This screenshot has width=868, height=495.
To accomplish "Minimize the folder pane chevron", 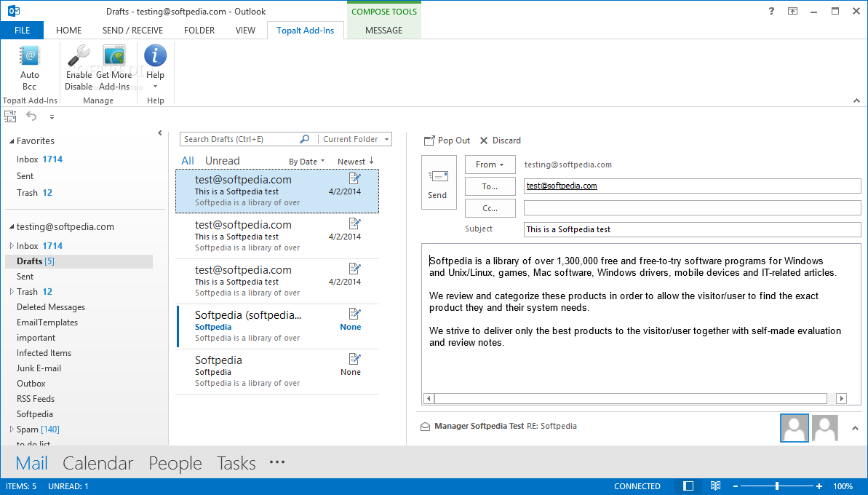I will tap(160, 133).
